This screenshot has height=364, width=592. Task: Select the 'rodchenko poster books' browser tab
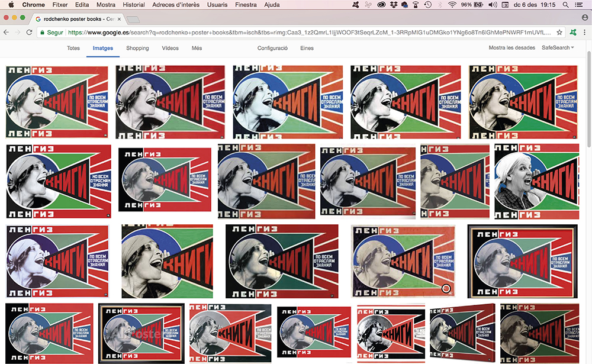pos(78,19)
